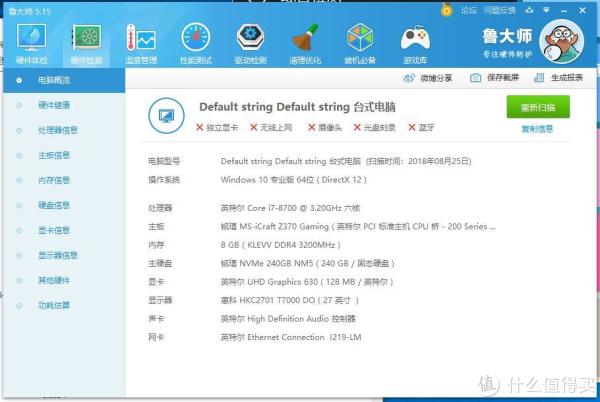Open 清理优化 cleanup broom icon
The height and width of the screenshot is (402, 600).
[305, 44]
